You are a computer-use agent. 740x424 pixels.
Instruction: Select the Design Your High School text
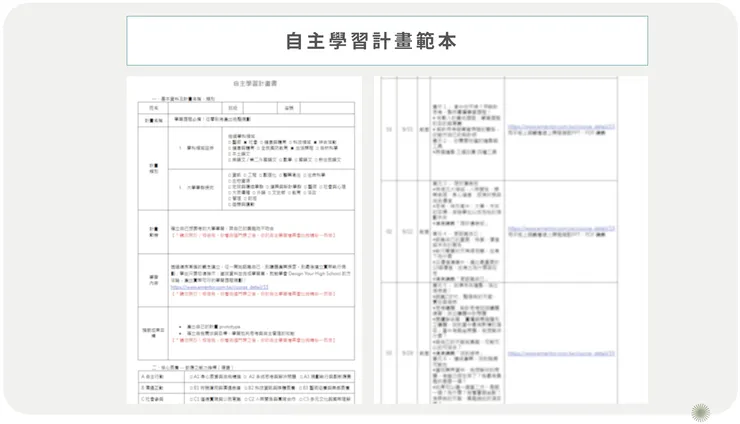click(313, 273)
